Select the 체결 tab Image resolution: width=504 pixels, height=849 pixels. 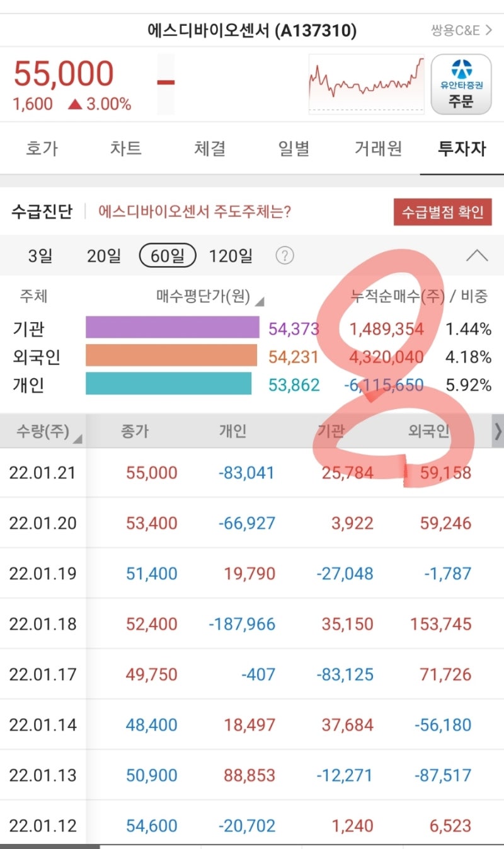coord(209,148)
